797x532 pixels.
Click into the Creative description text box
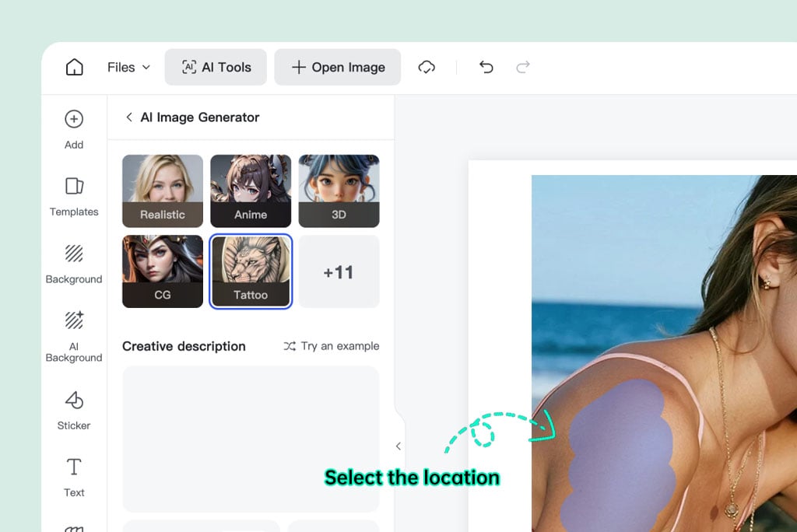[251, 439]
